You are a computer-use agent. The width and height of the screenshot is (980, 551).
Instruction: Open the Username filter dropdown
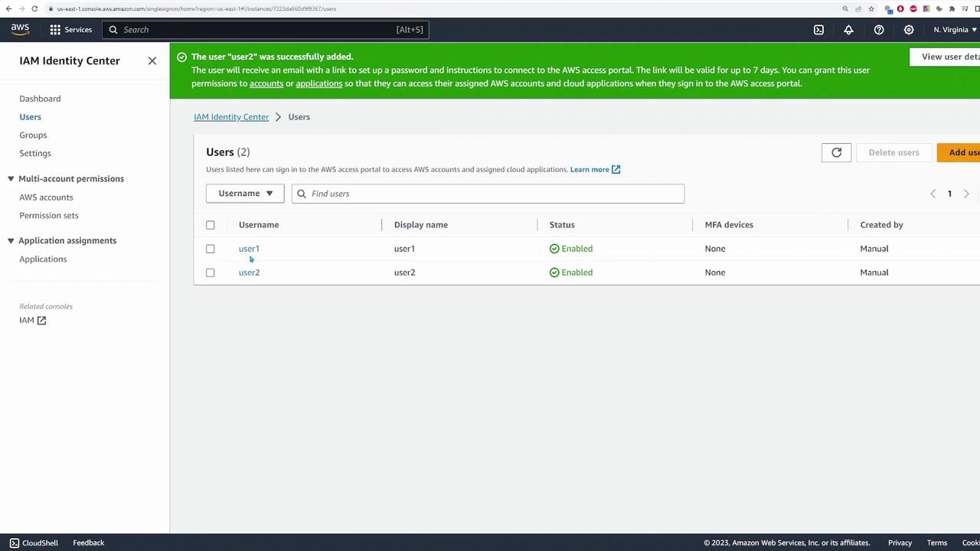tap(245, 194)
